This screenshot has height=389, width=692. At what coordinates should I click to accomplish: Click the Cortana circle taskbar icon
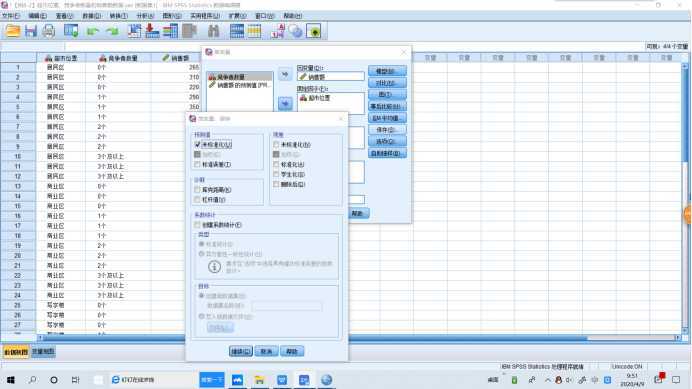[x=54, y=380]
